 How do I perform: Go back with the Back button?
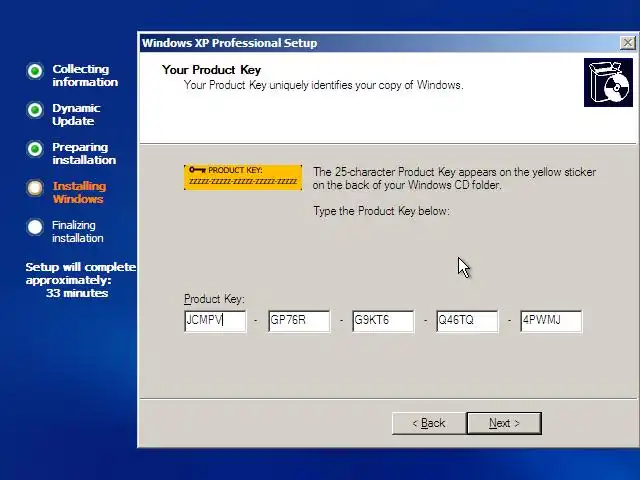point(429,423)
